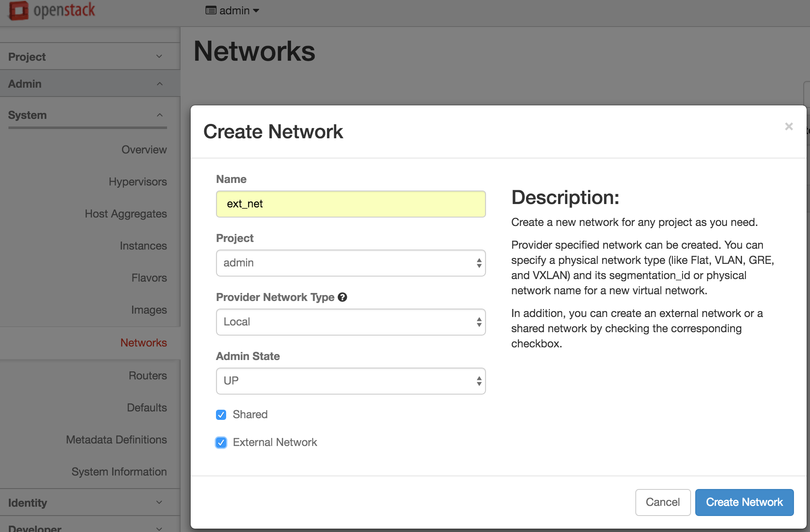Viewport: 810px width, 532px height.
Task: Uncheck the Shared checkbox
Action: click(x=221, y=415)
